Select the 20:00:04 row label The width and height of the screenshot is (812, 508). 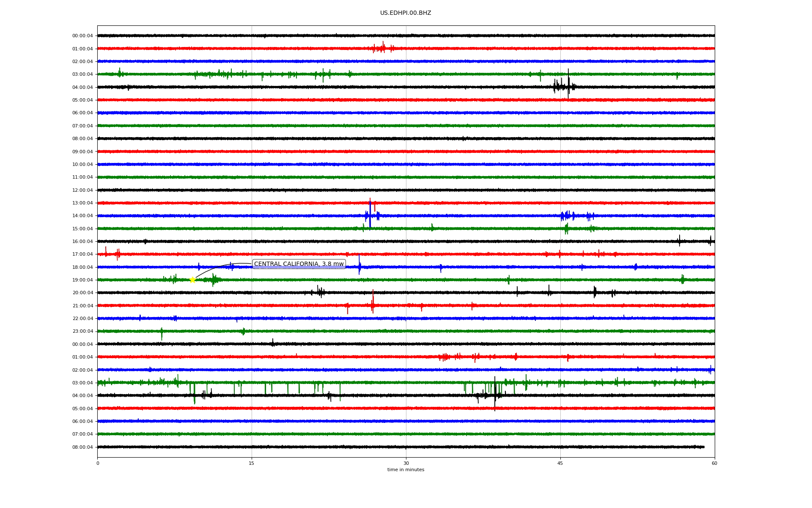(x=82, y=293)
